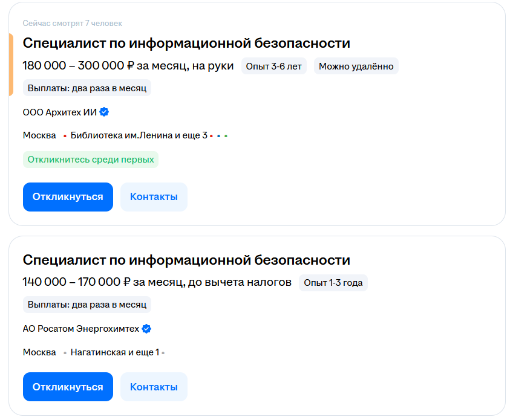Click the verification badge next to ООО Архитех ИИ
510x420 pixels.
pos(105,112)
